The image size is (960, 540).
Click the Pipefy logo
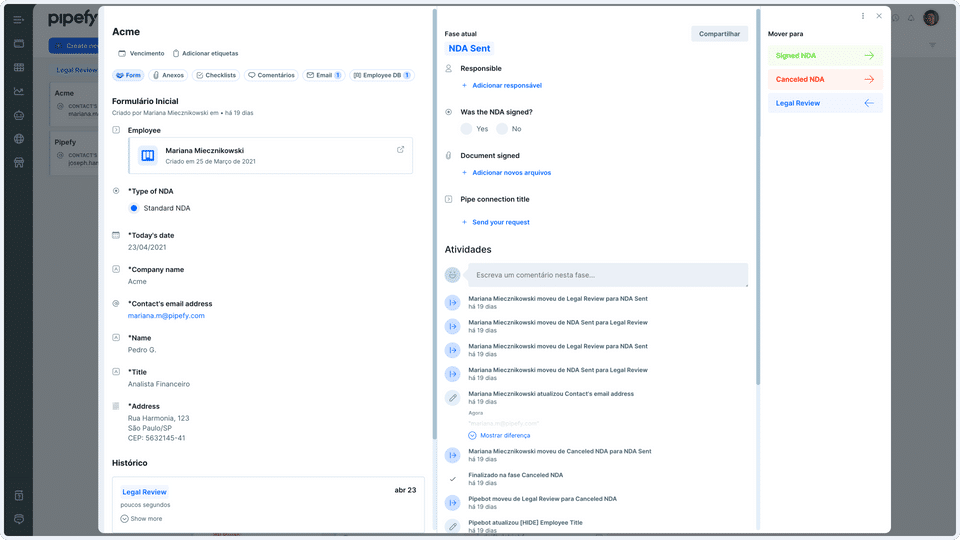pos(72,18)
